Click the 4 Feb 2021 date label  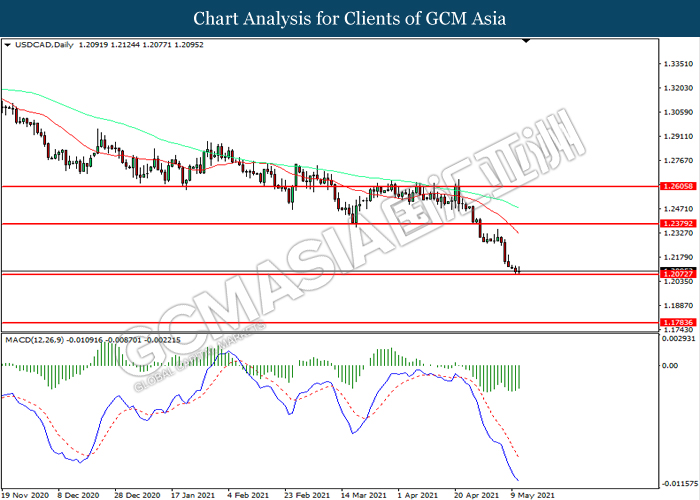[246, 494]
